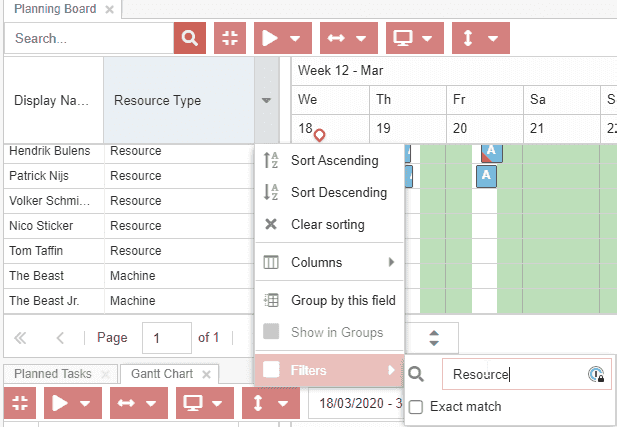Toggle the Filters checkbox in menu
617x427 pixels.
tap(271, 370)
